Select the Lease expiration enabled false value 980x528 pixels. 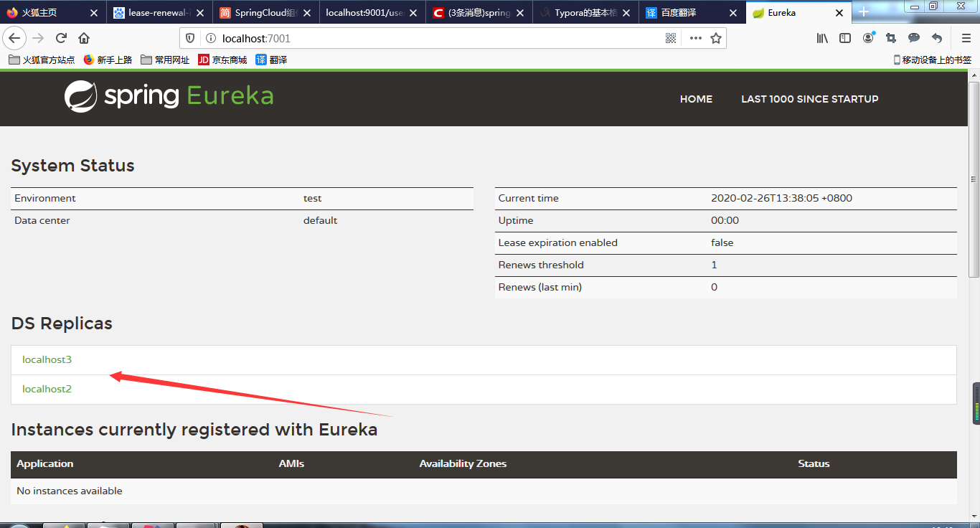[722, 242]
